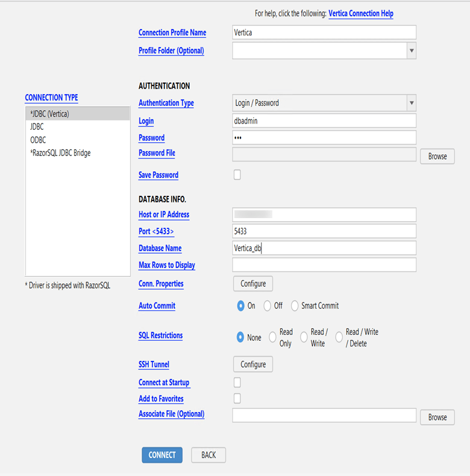Open the Vertica Connection Help link

(x=361, y=13)
